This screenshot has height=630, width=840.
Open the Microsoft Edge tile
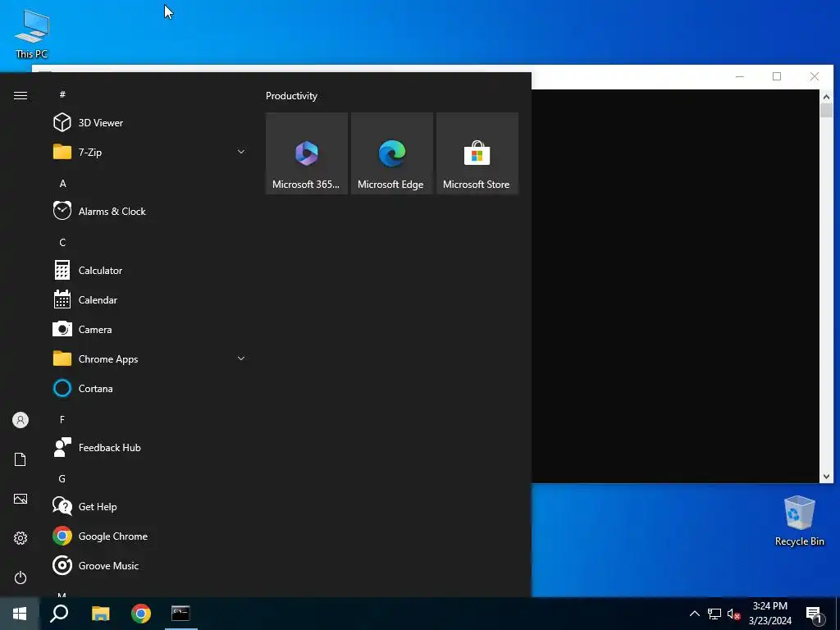(391, 153)
